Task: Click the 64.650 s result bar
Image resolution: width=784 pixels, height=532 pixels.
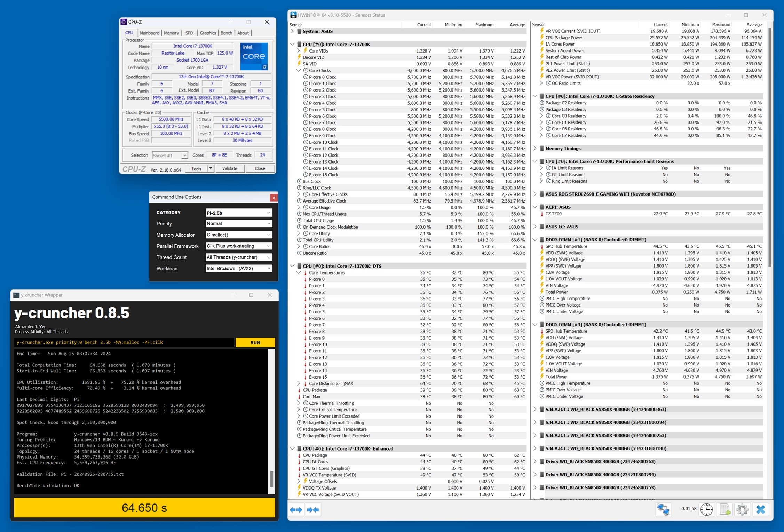Action: 144,508
